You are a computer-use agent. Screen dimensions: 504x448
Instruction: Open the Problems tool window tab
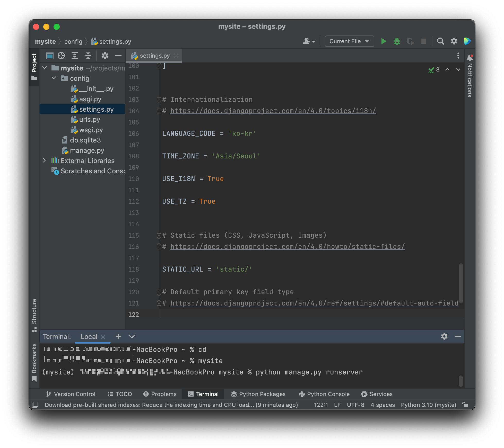160,394
